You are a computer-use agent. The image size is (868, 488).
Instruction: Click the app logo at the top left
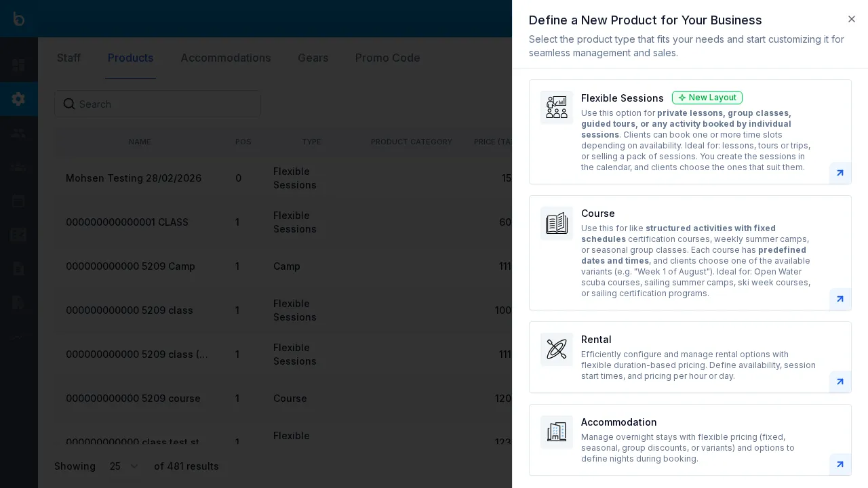[18, 18]
